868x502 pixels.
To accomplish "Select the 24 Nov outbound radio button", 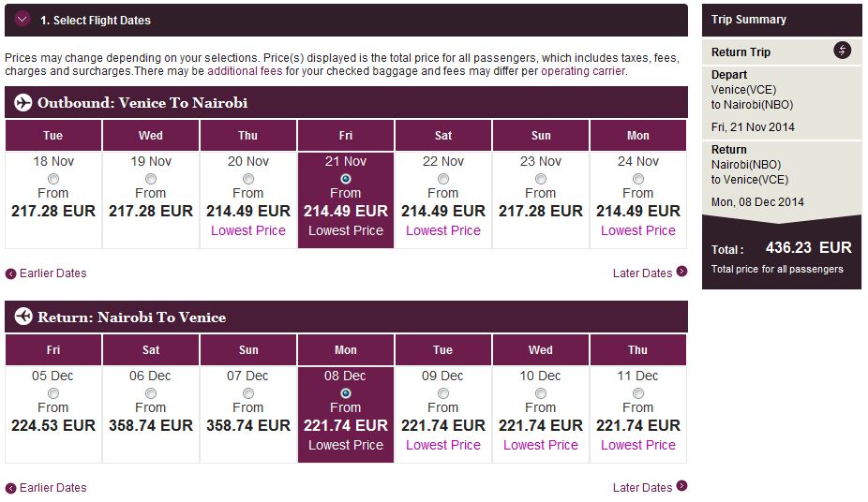I will 638,179.
